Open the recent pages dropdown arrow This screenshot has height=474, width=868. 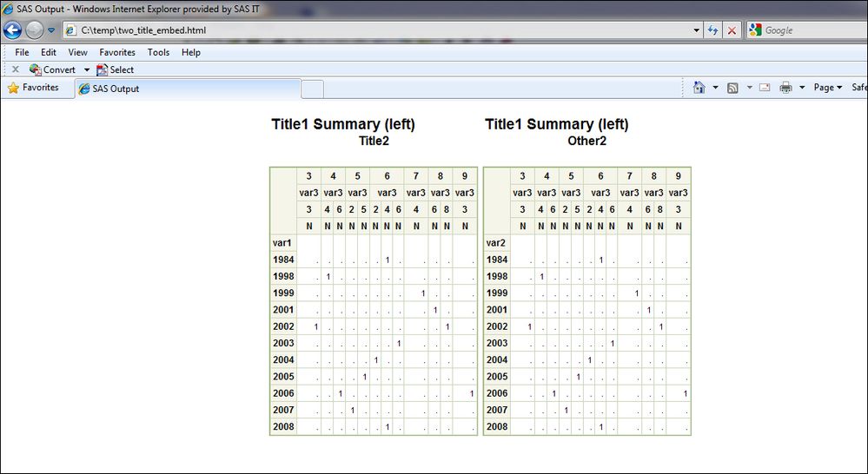pos(51,30)
